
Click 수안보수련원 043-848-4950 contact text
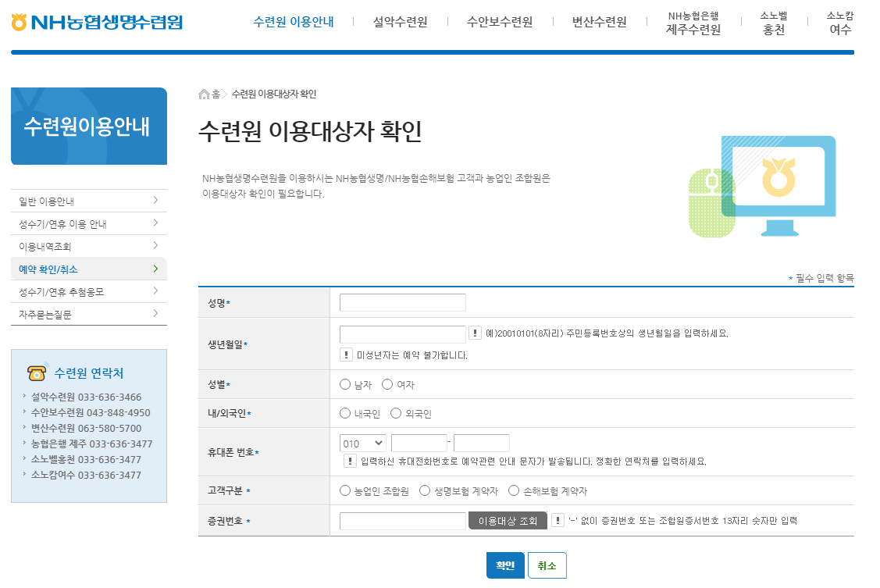[91, 412]
